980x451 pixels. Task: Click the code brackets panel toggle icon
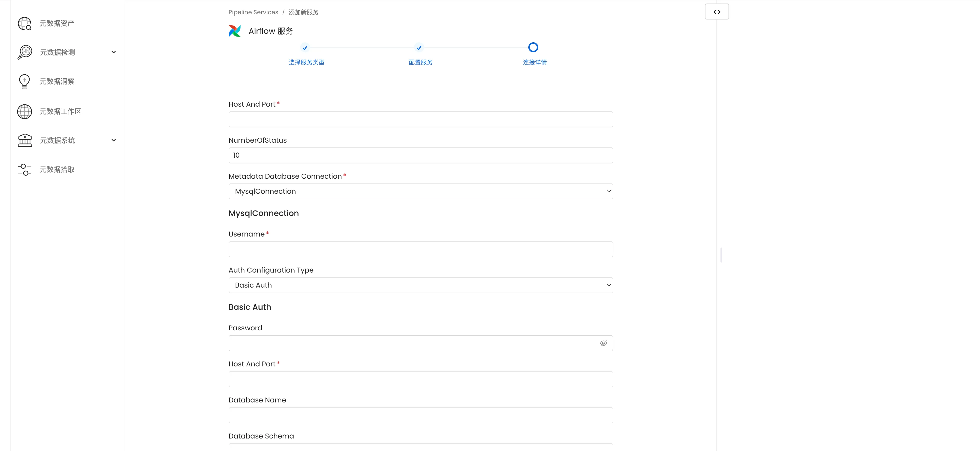pos(717,12)
